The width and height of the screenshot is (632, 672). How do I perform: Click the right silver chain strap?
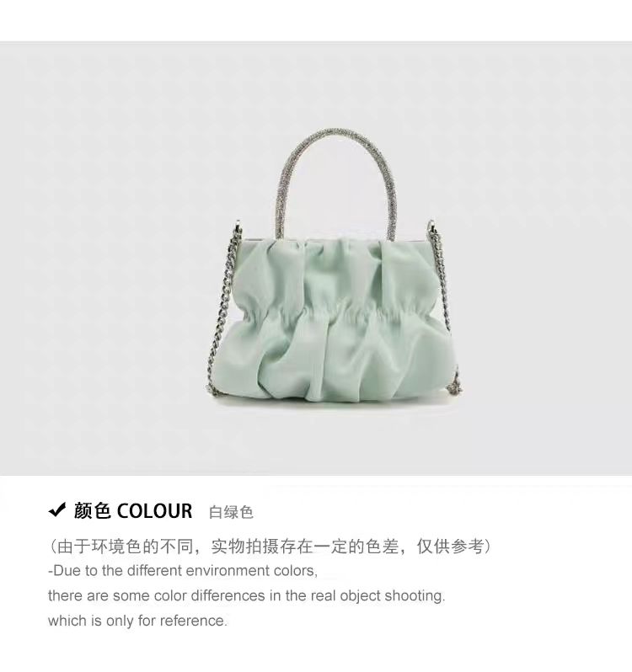click(444, 300)
